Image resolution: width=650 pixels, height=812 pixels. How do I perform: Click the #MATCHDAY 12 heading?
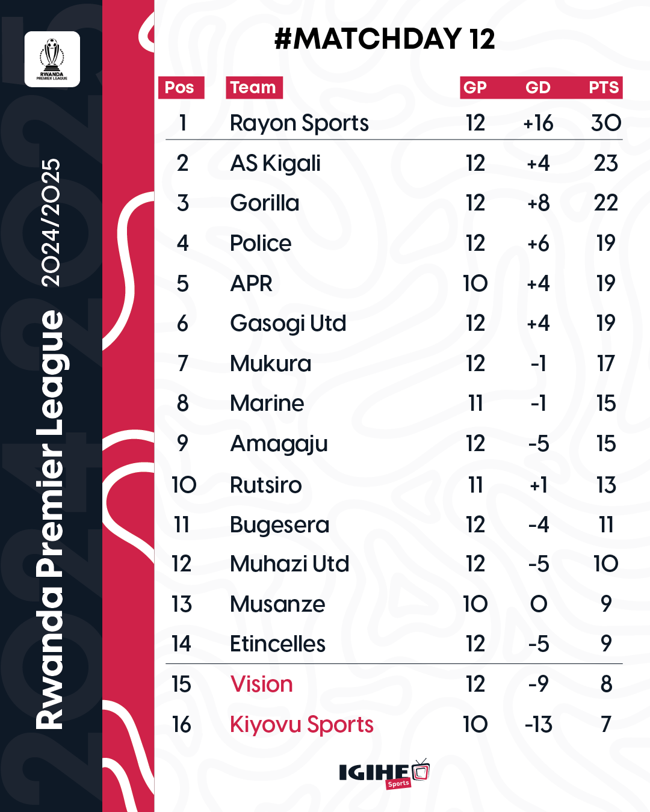[x=385, y=38]
